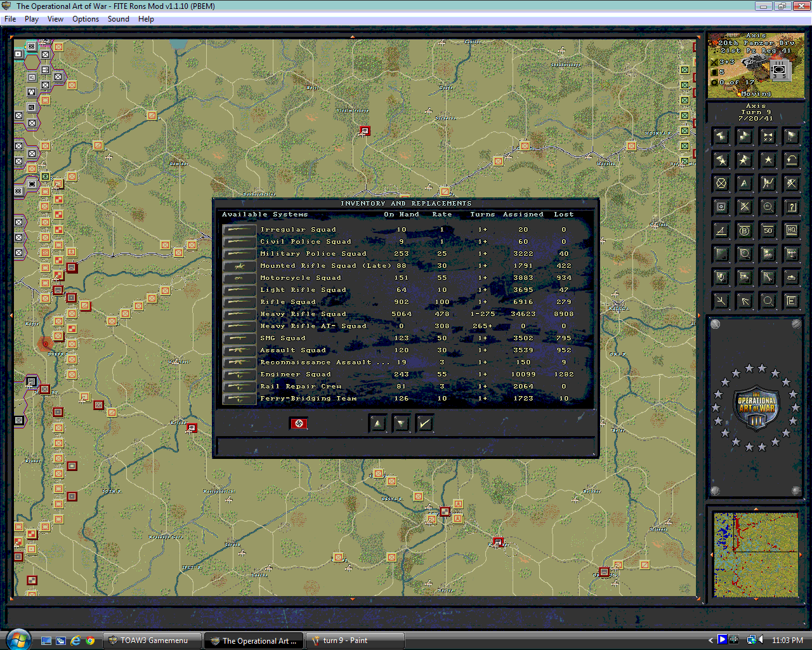Confirm inventory dialog with checkmark button
Screen dimensions: 812x650
coord(425,423)
